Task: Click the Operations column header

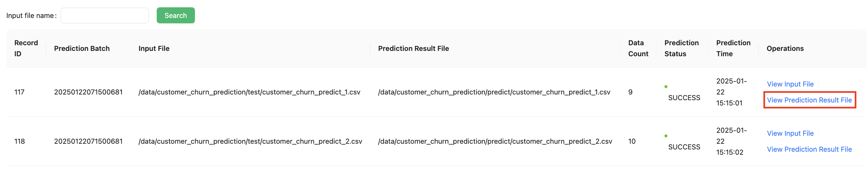Action: click(x=785, y=49)
